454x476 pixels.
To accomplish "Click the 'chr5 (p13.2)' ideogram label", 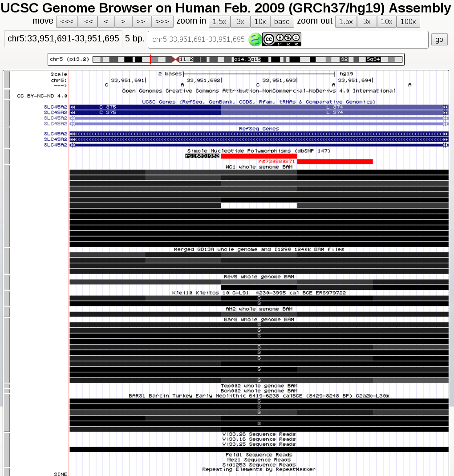I will 69,59.
